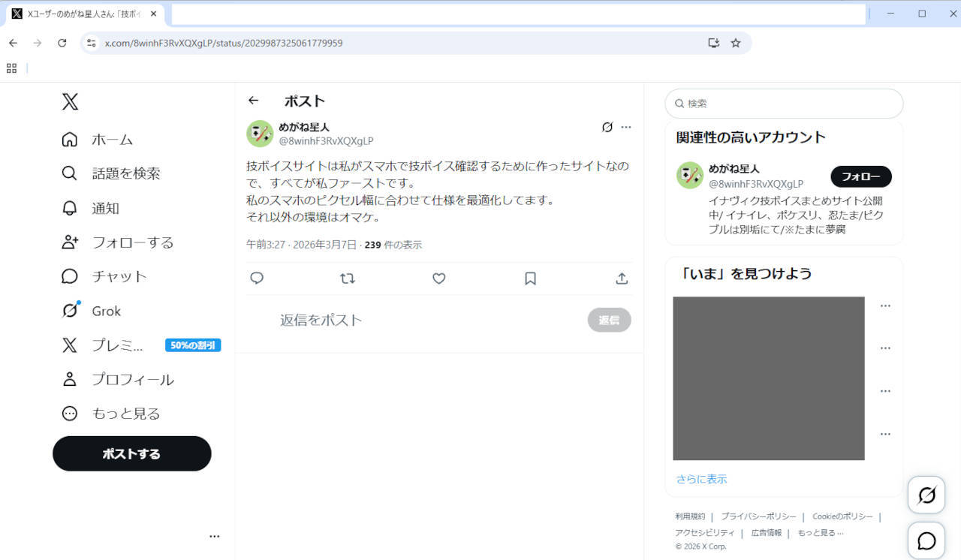961x560 pixels.
Task: Open the post's more options menu
Action: [626, 127]
